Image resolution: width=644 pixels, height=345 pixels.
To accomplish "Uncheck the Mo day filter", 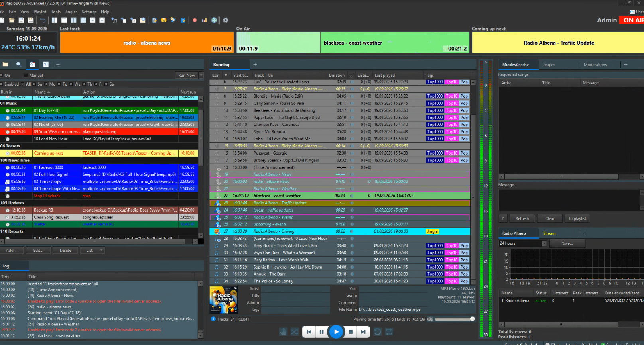I will (x=46, y=84).
